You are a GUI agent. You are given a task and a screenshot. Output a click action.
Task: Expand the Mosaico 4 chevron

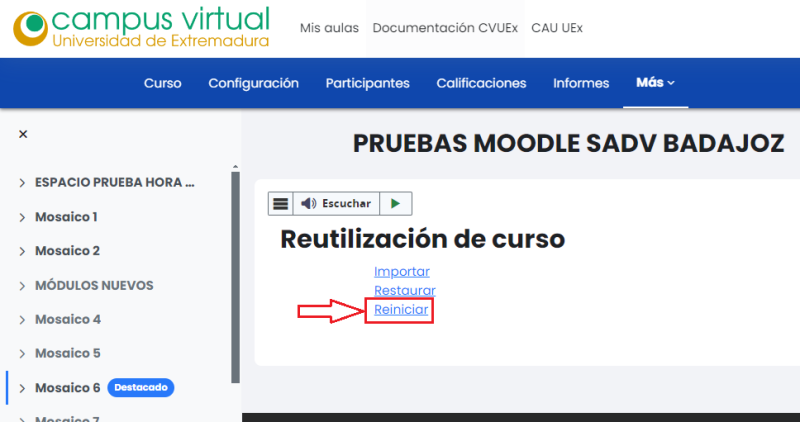click(x=22, y=319)
